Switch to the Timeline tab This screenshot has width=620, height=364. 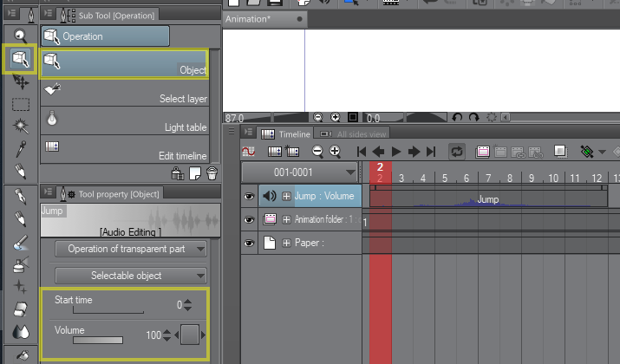point(287,134)
